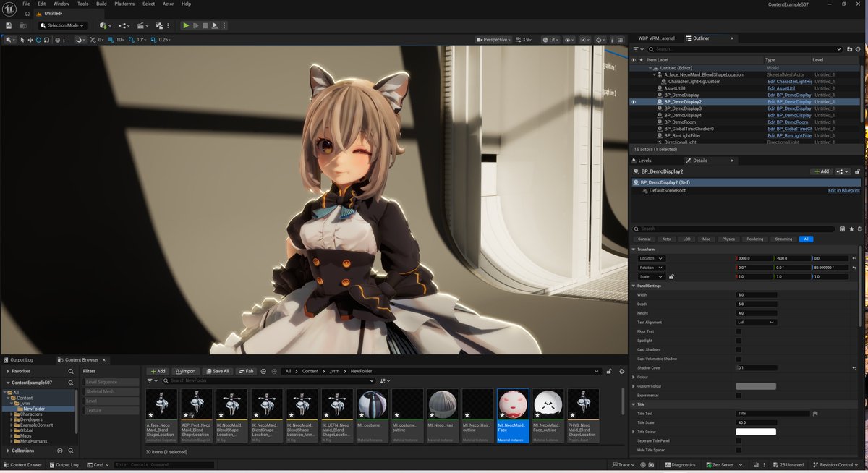Activate the Rotate gizmo tool
Screen dimensions: 868x473
tap(37, 40)
